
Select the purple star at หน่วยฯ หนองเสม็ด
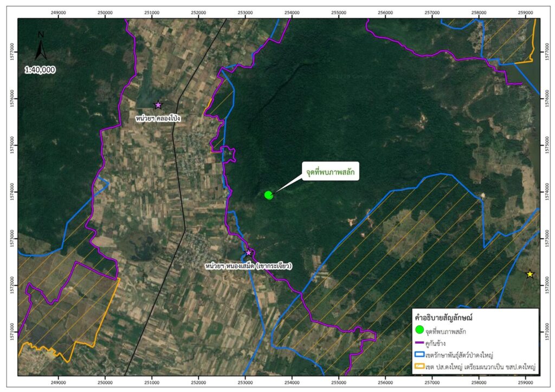[249, 253]
